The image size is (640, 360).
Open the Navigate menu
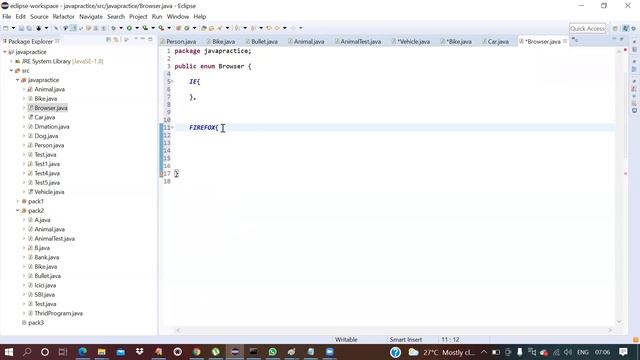point(91,17)
